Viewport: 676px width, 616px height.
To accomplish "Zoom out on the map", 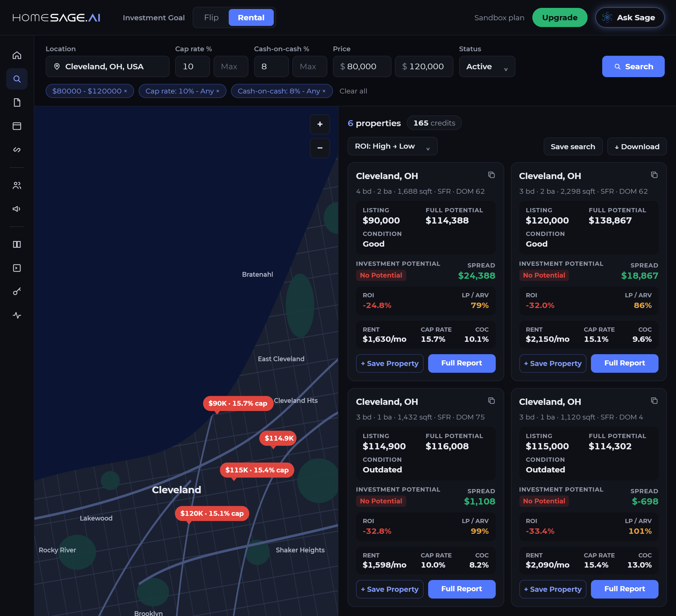I will click(320, 148).
